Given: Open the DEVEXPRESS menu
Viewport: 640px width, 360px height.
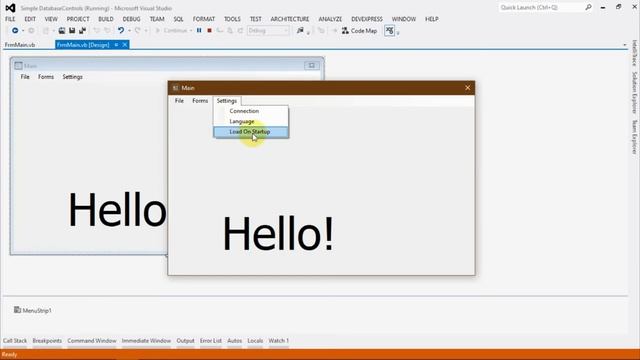Looking at the screenshot, I should 367,19.
